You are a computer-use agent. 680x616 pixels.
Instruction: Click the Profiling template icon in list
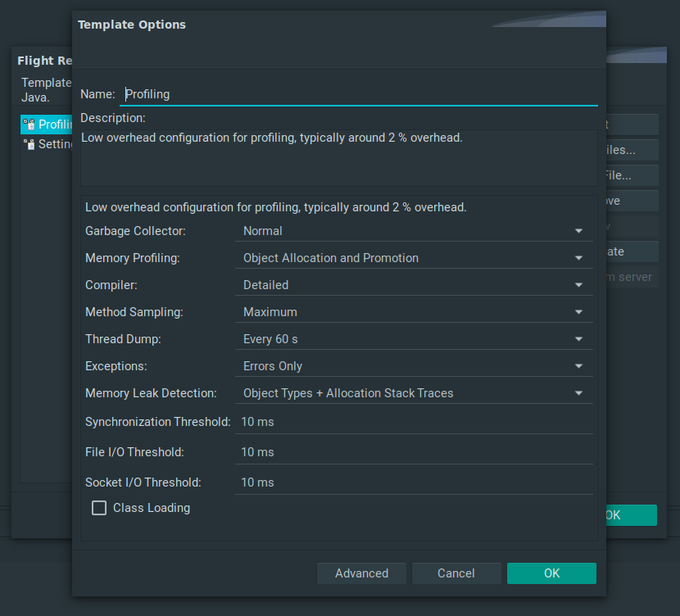29,125
